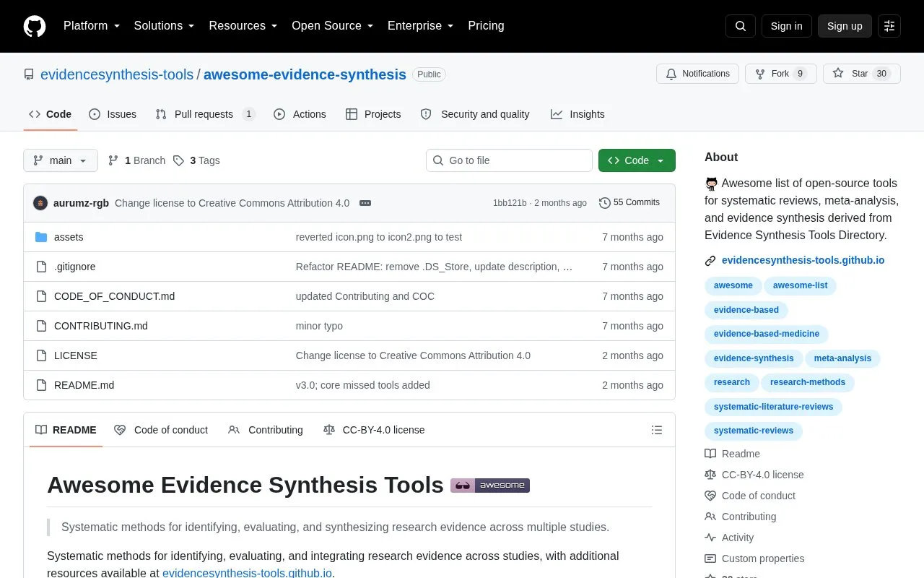
Task: Expand the main branch selector
Action: (x=61, y=160)
